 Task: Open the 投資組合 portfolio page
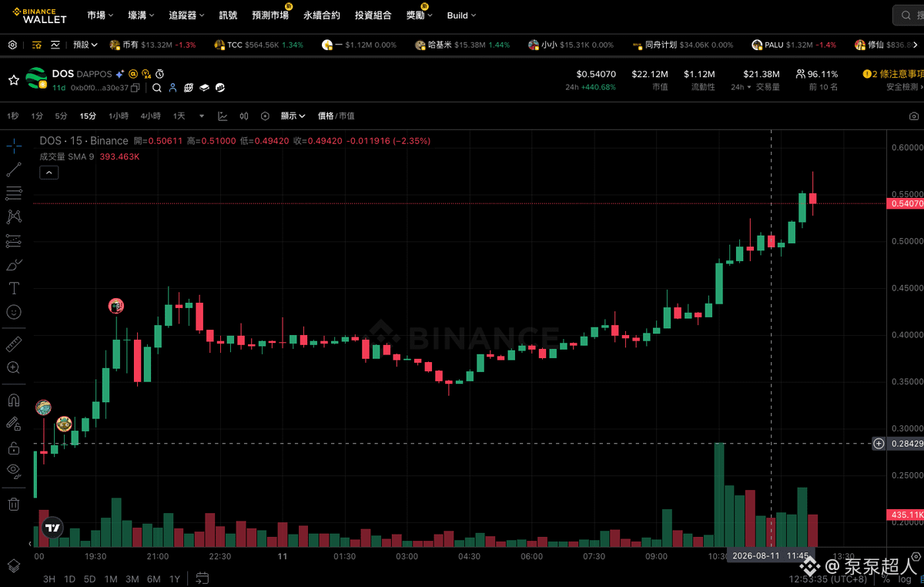[x=373, y=15]
